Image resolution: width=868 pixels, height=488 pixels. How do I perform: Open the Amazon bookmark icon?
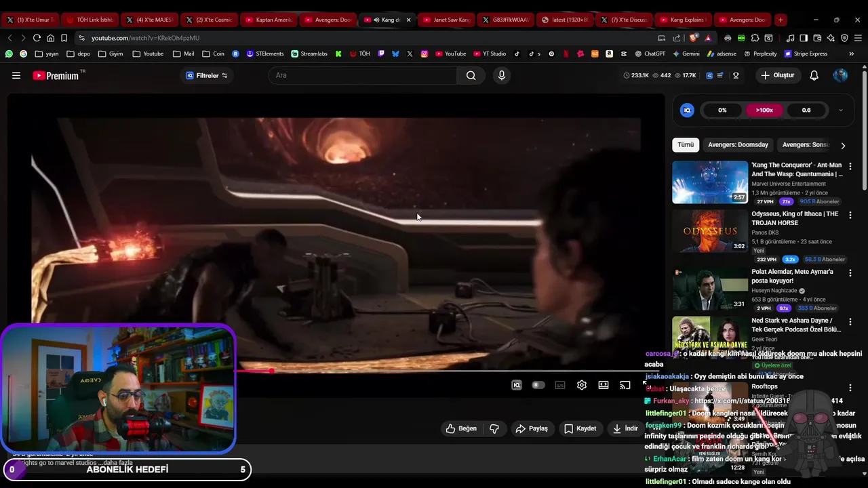[609, 54]
